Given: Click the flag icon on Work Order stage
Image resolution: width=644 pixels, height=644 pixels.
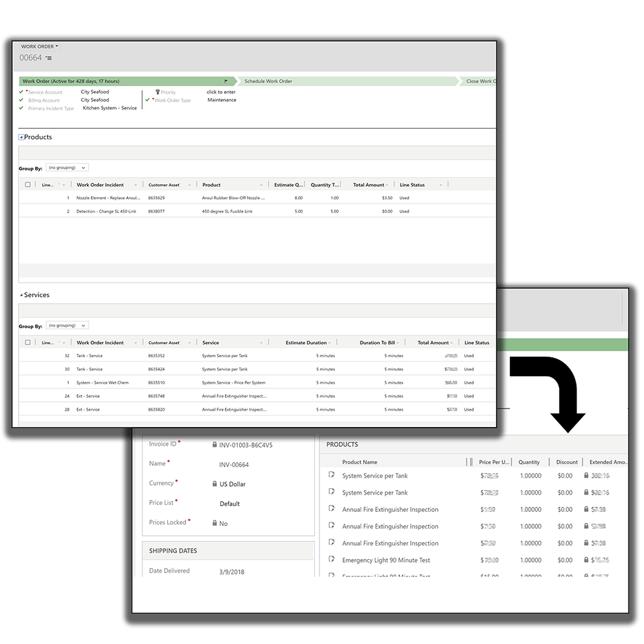Looking at the screenshot, I should tap(226, 81).
